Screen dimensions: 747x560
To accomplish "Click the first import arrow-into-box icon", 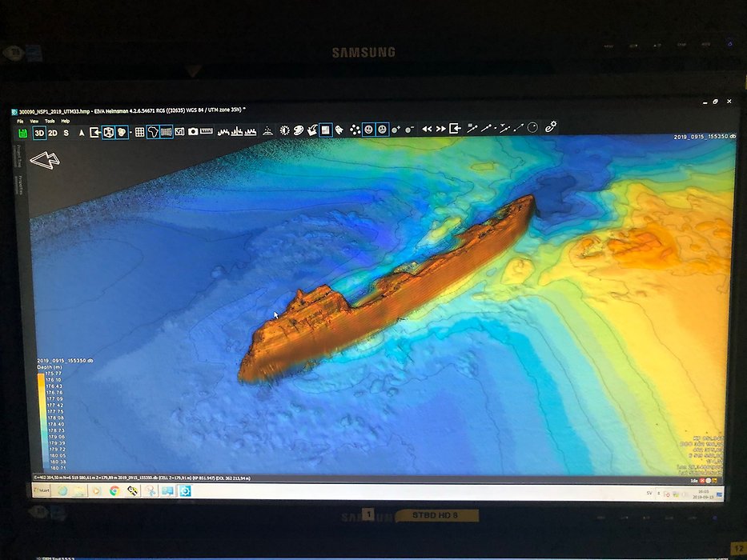I will pyautogui.click(x=94, y=132).
